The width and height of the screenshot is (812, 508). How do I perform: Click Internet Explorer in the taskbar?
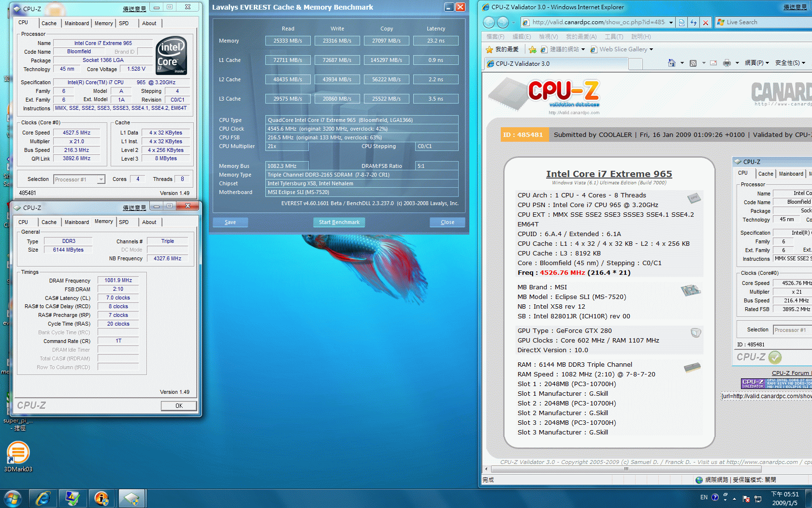click(43, 498)
